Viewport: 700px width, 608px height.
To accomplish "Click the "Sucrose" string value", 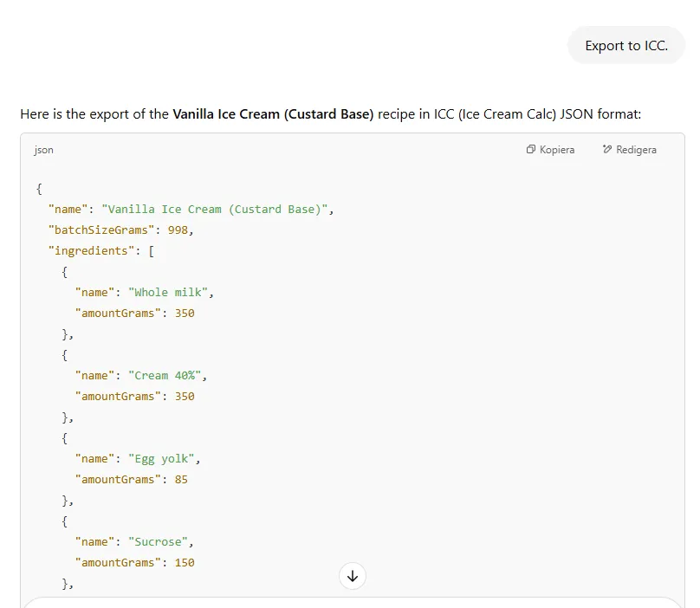I will pos(158,542).
